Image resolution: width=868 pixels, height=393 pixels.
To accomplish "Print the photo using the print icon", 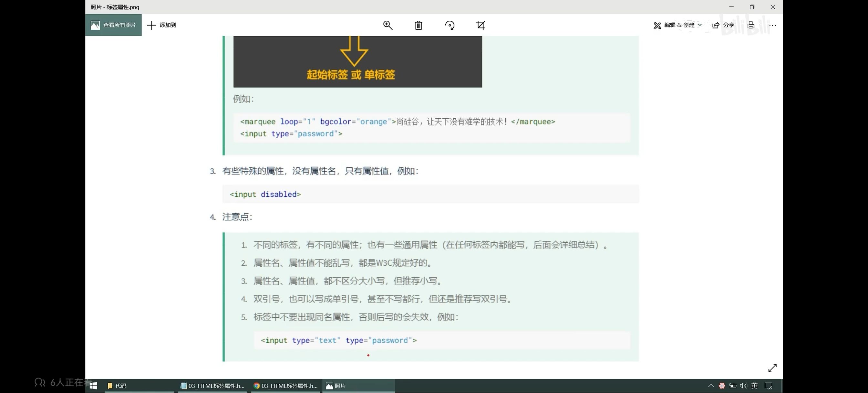I will tap(751, 25).
